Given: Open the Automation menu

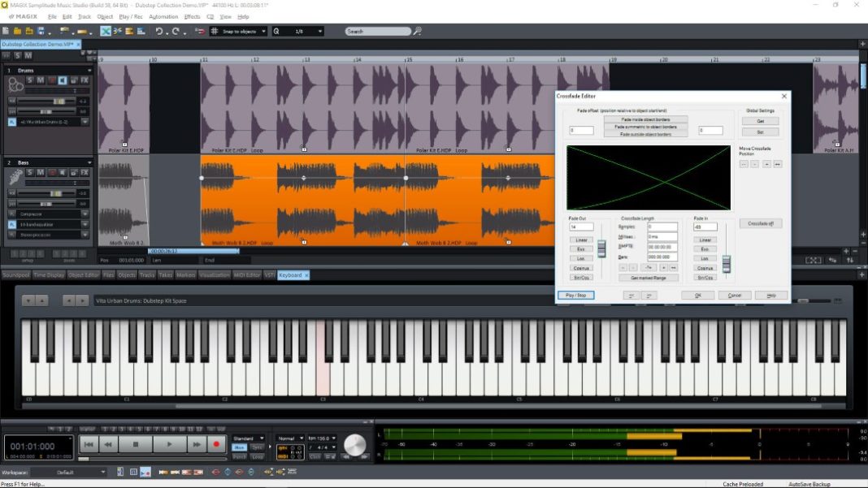Looking at the screenshot, I should click(163, 16).
